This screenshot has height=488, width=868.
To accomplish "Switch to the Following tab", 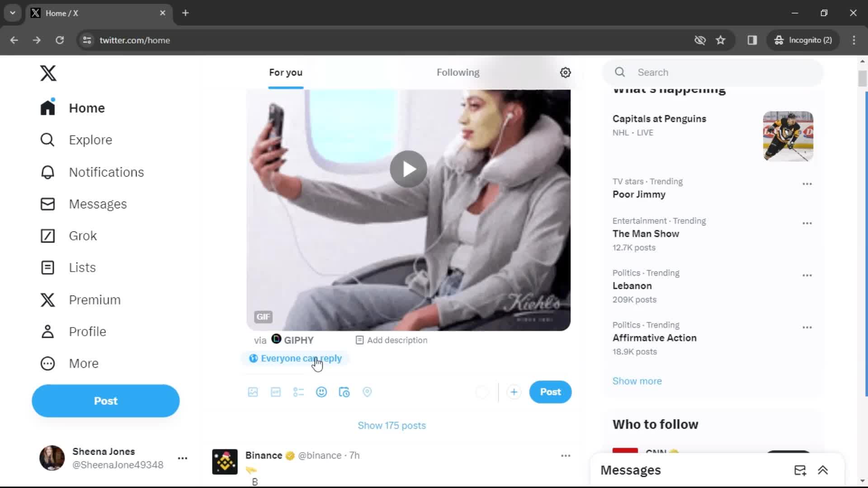I will (x=458, y=72).
